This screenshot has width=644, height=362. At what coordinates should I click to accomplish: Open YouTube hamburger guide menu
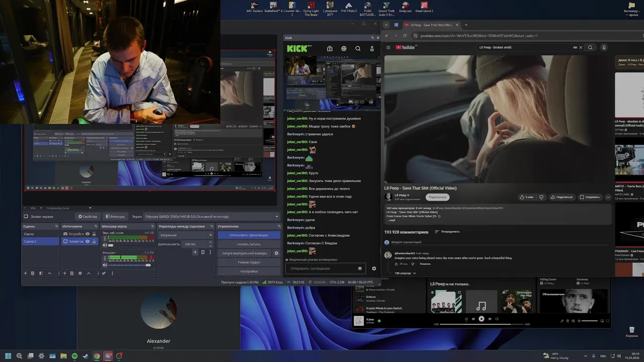388,48
